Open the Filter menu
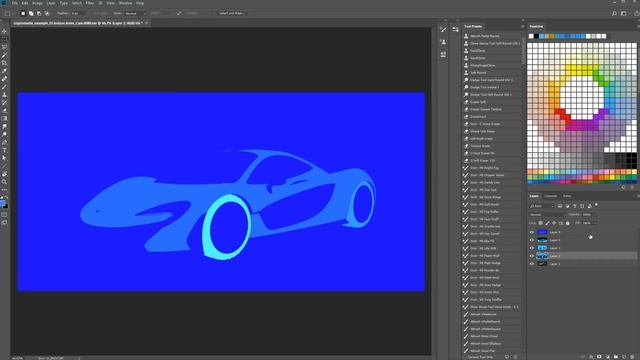 point(90,3)
